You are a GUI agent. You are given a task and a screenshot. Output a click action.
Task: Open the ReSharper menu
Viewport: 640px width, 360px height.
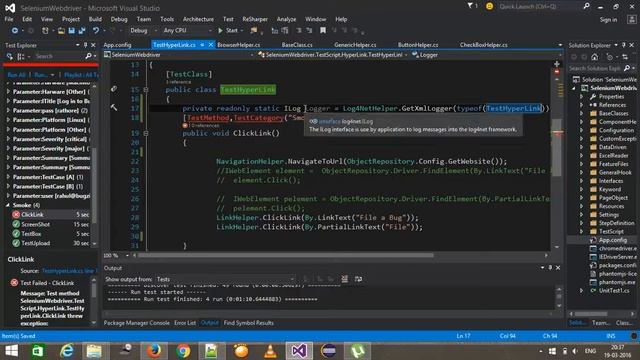point(255,19)
